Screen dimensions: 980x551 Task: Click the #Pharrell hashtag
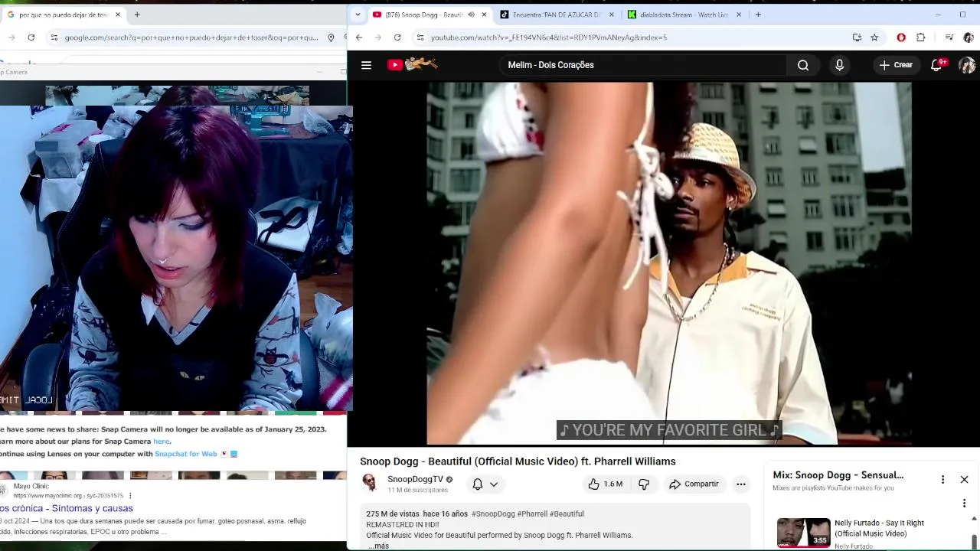click(x=532, y=514)
